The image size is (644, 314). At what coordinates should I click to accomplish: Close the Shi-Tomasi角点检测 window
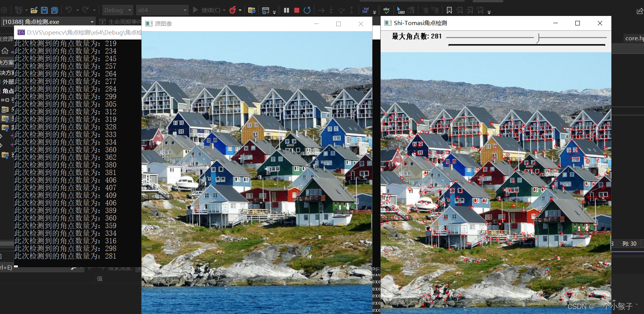600,23
